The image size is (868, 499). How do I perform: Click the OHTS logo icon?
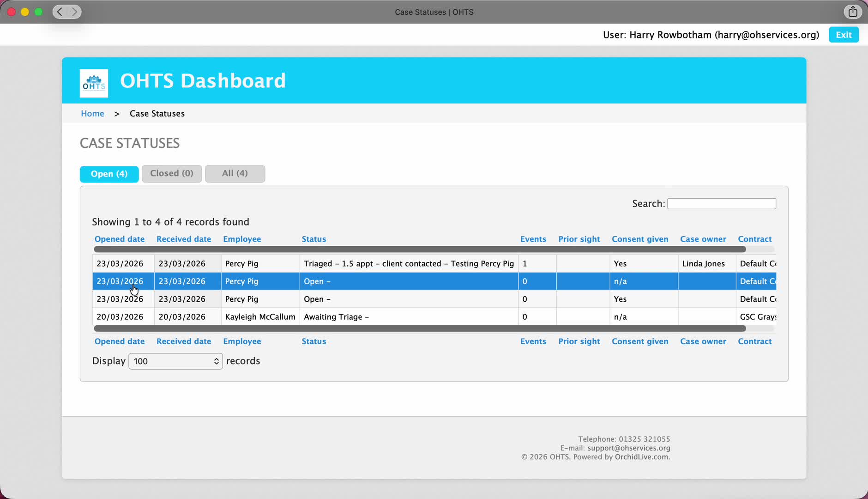pos(94,83)
